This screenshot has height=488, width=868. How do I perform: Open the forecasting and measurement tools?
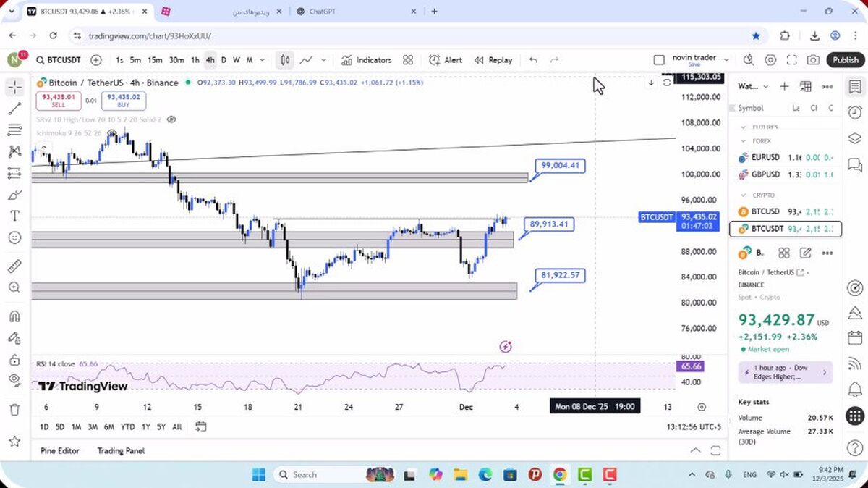tap(14, 174)
